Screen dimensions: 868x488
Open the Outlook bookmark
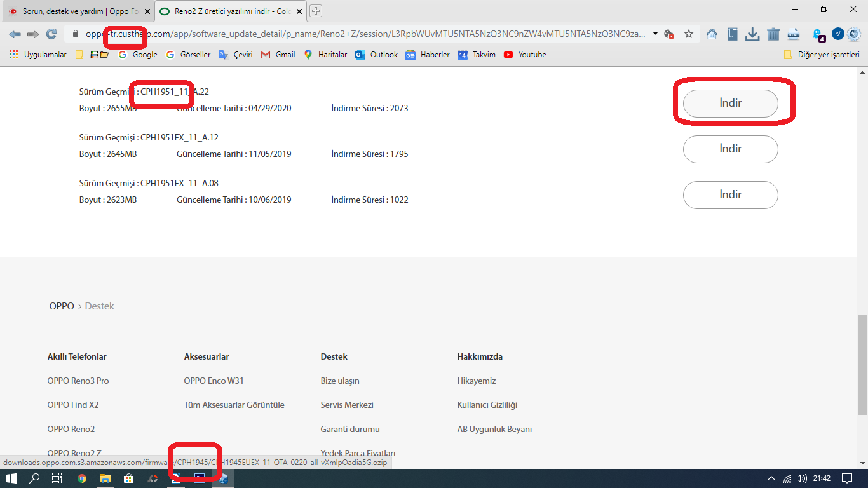coord(377,55)
